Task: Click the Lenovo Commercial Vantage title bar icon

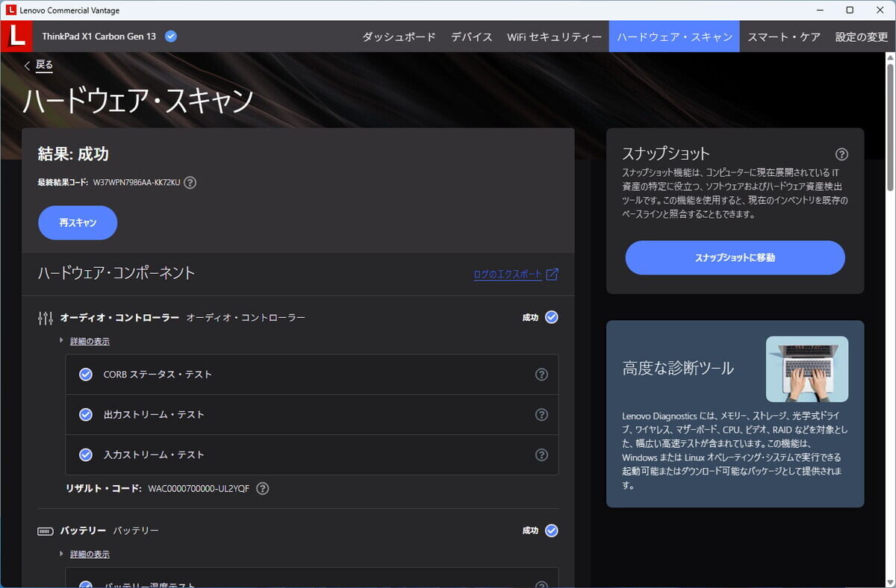Action: pyautogui.click(x=9, y=10)
